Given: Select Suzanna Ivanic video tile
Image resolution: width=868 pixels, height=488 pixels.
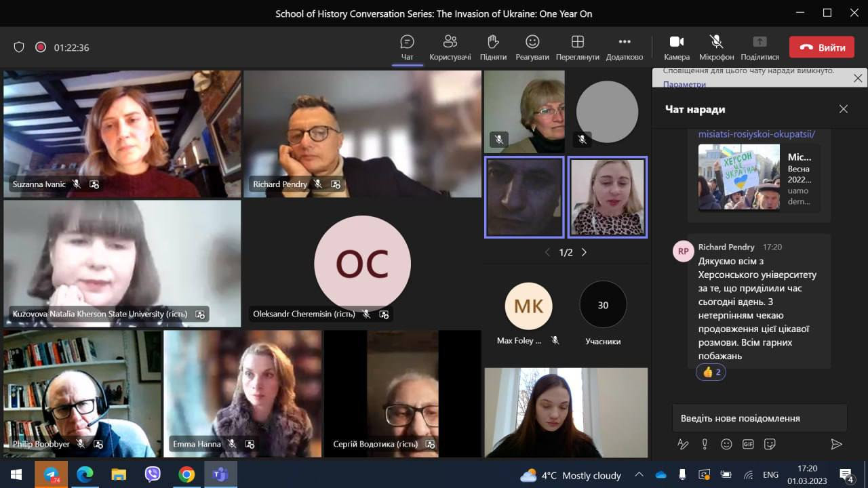Looking at the screenshot, I should pos(122,134).
